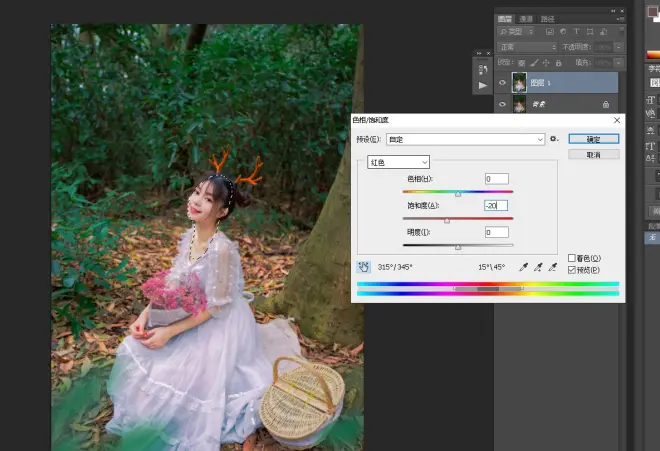The height and width of the screenshot is (451, 660).
Task: Select the subtract-from-sample eyedropper
Action: click(553, 267)
